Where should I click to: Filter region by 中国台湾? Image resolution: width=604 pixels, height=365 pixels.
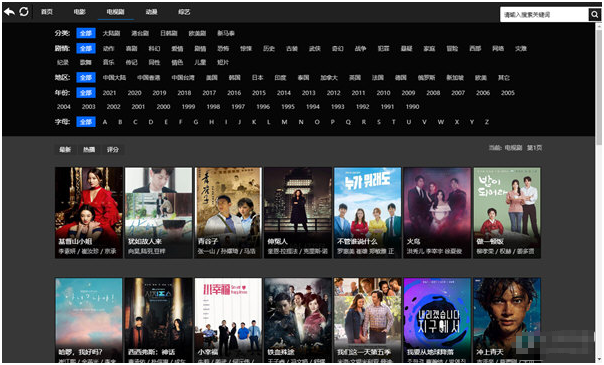coord(183,78)
